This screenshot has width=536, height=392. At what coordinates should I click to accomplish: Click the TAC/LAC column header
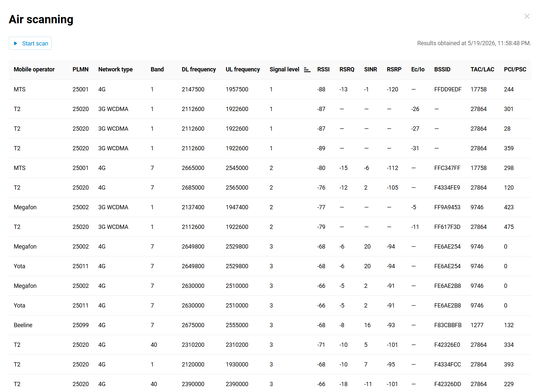coord(483,69)
